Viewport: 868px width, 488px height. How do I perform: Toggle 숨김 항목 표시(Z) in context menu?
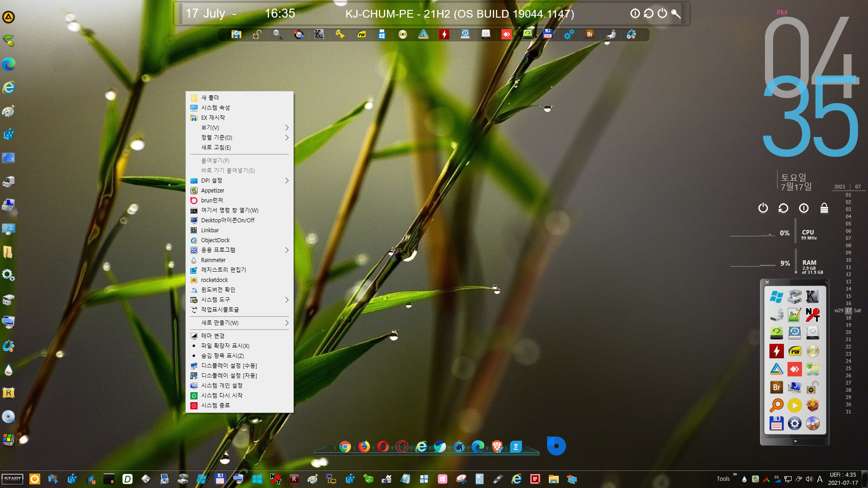[240, 356]
